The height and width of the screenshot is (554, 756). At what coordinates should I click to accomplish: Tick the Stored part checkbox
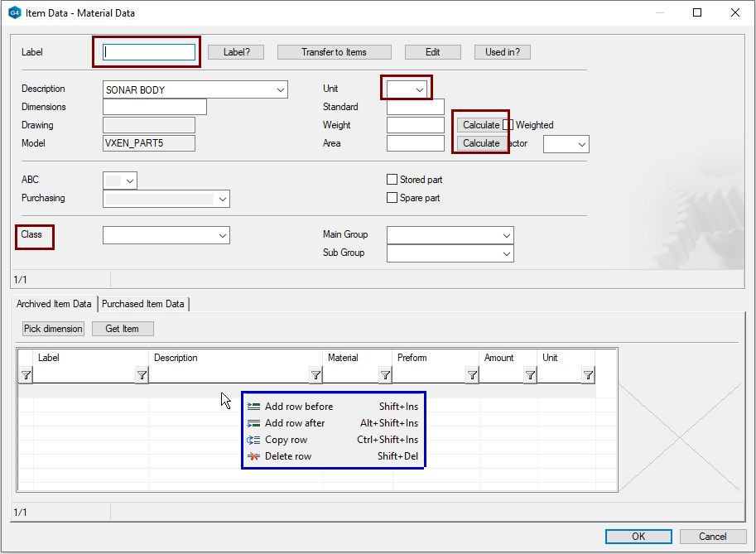click(x=392, y=180)
